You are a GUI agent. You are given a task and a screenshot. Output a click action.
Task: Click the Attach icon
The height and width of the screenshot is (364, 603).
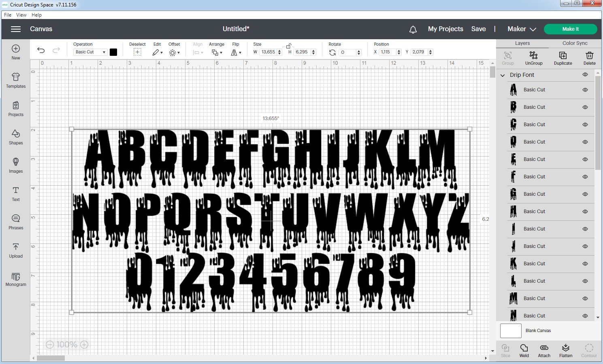click(544, 350)
